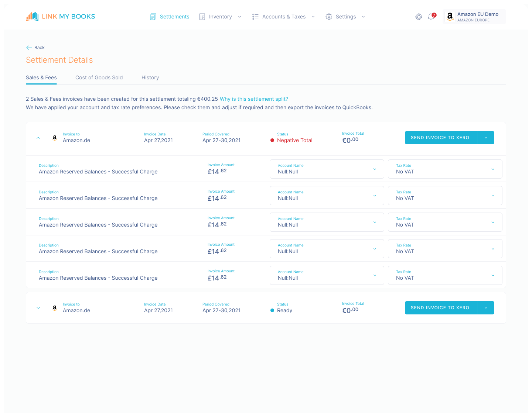Click the Settlements document icon
This screenshot has height=417, width=532.
click(153, 17)
